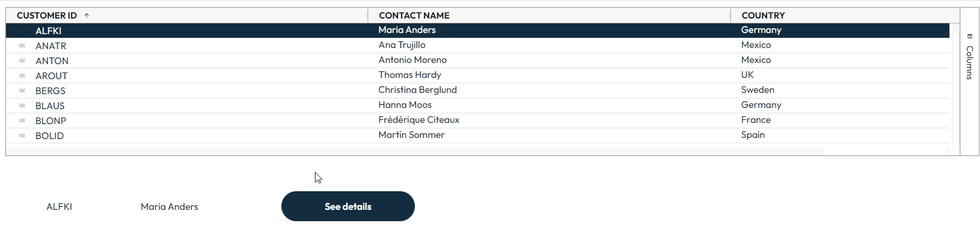Image resolution: width=980 pixels, height=232 pixels.
Task: Click the drag handle icon for BLAUS row
Action: 22,106
